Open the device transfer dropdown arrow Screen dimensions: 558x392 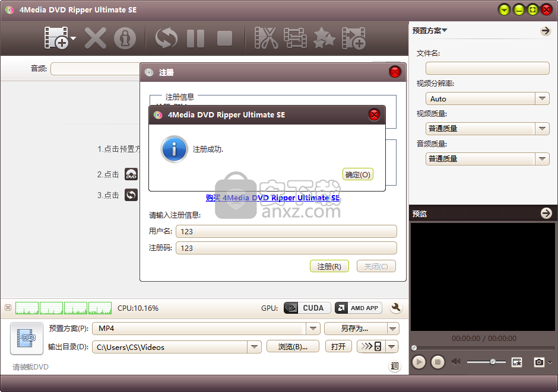tap(392, 346)
